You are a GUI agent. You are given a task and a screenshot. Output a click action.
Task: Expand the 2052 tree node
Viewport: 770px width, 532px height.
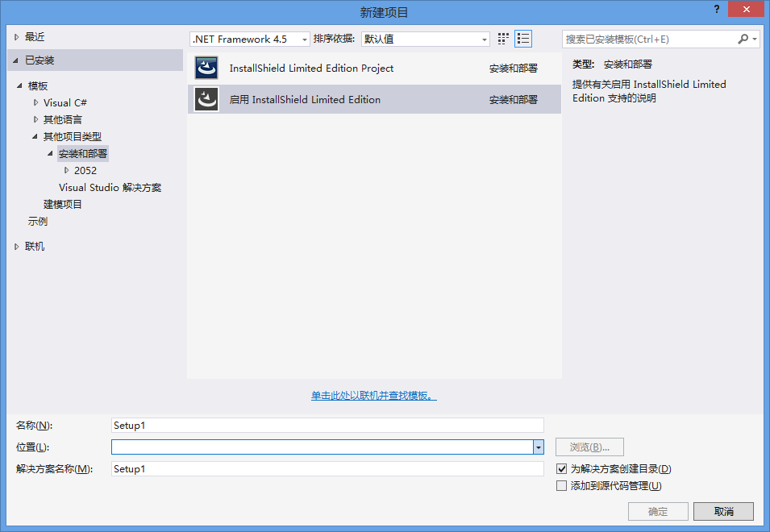tap(66, 170)
